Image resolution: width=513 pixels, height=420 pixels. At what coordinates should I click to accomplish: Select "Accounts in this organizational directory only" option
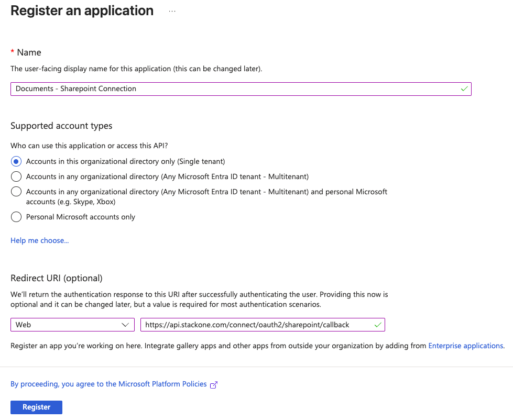click(16, 161)
